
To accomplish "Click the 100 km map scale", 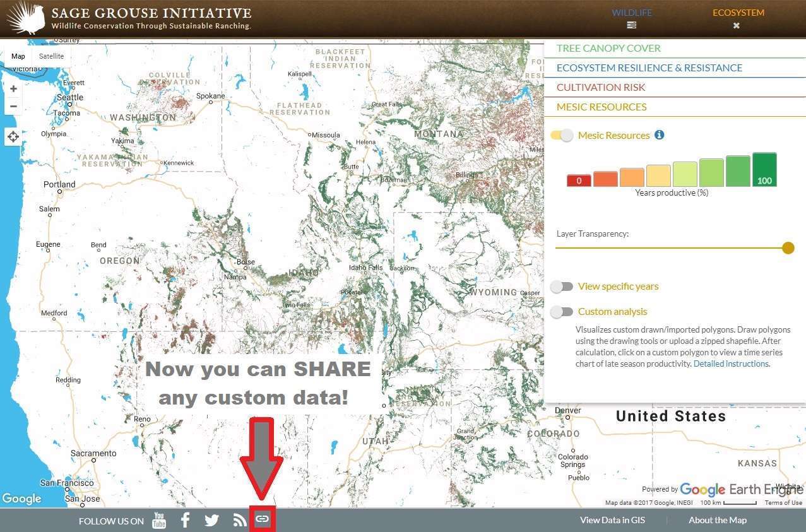I will click(x=729, y=503).
